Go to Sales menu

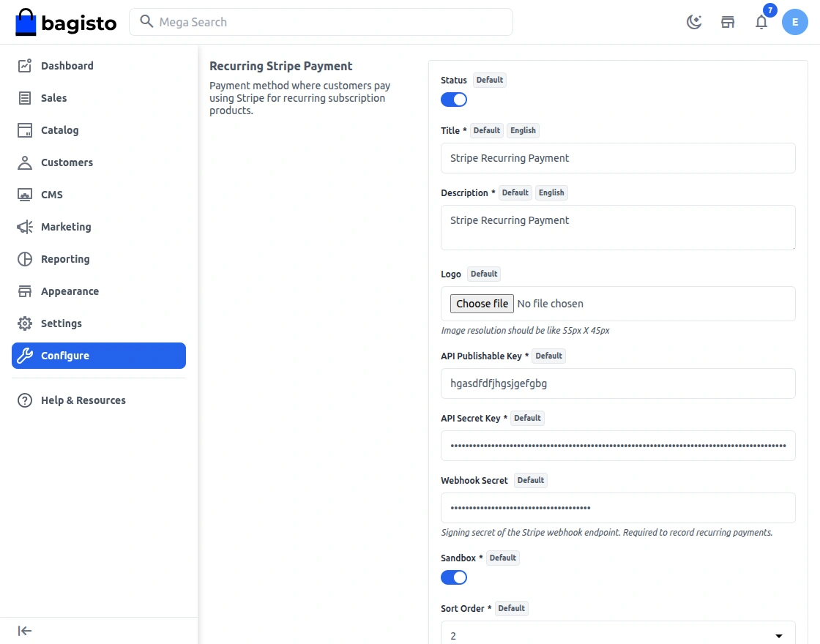(x=99, y=98)
